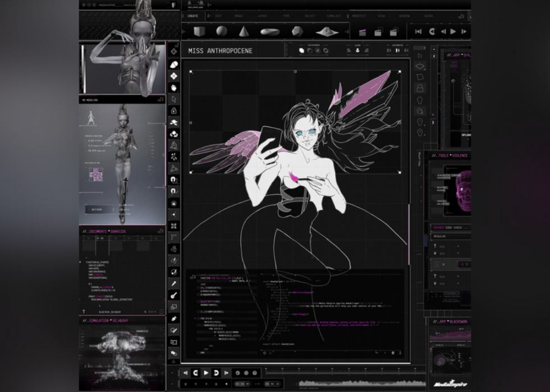The height and width of the screenshot is (392, 550).
Task: Open the GRIMES CODE VARIA font dropdown
Action: (451, 228)
